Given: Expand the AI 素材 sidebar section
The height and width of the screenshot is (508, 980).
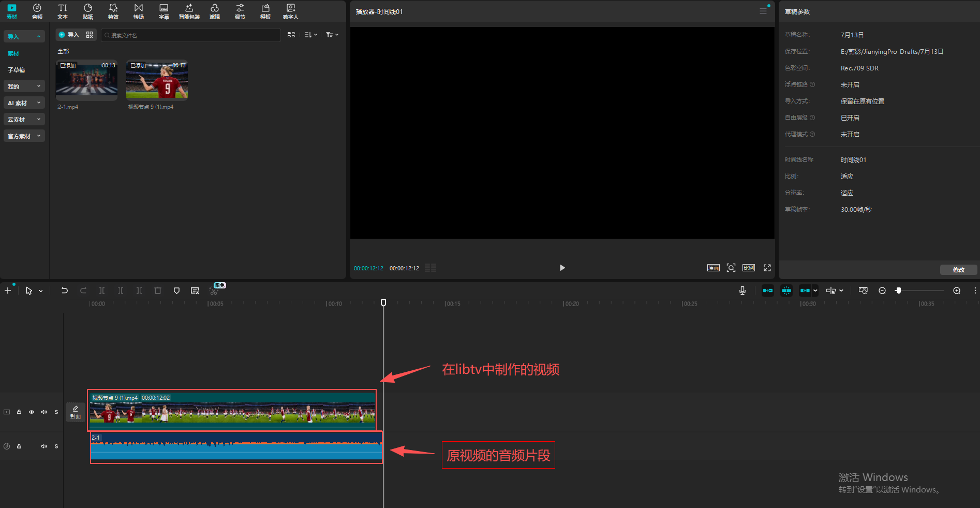Looking at the screenshot, I should (24, 103).
